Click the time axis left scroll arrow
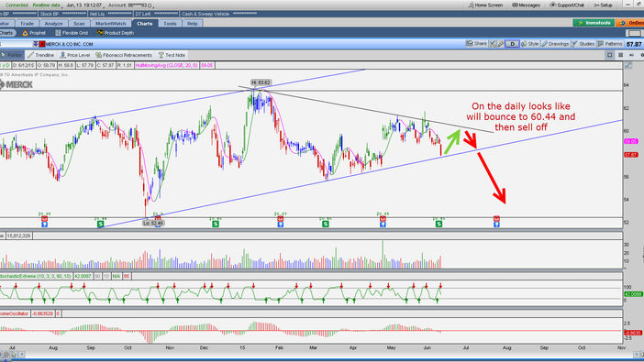644x362 pixels. coord(22,355)
